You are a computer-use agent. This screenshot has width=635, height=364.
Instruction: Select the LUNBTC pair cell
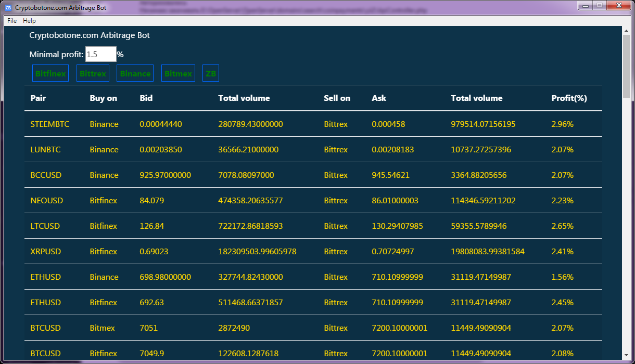click(x=46, y=150)
